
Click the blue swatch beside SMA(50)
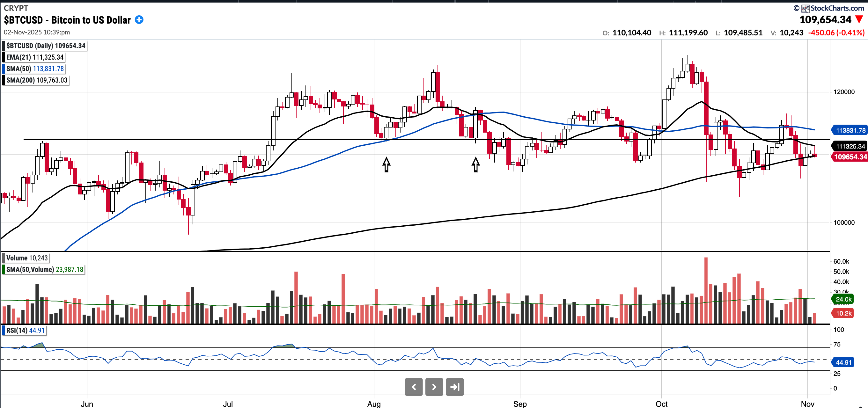click(x=4, y=69)
